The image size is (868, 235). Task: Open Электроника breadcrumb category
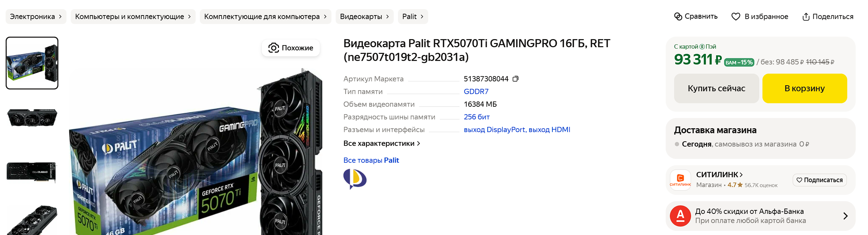pyautogui.click(x=36, y=17)
